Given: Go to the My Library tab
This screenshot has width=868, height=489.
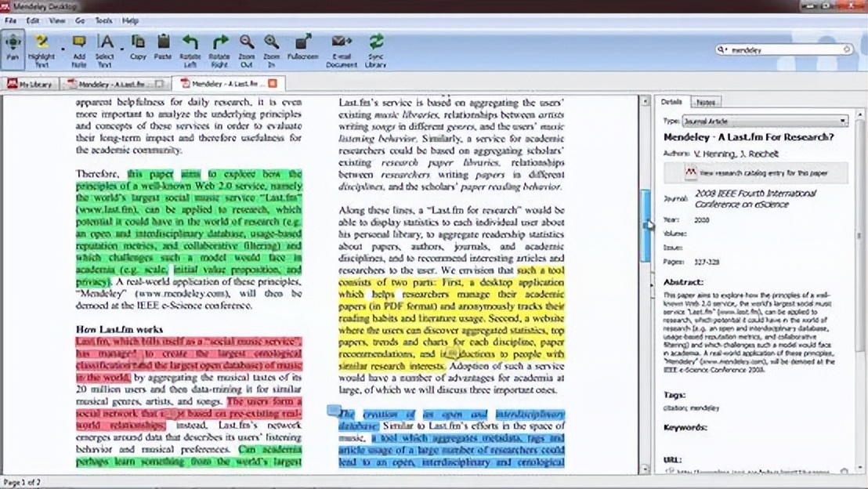Looking at the screenshot, I should click(31, 83).
